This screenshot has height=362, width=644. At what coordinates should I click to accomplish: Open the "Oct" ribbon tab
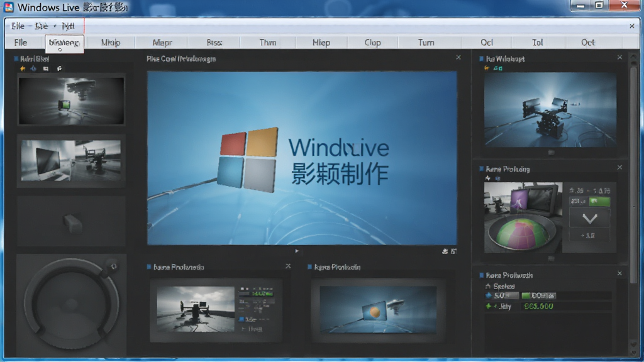pyautogui.click(x=588, y=42)
